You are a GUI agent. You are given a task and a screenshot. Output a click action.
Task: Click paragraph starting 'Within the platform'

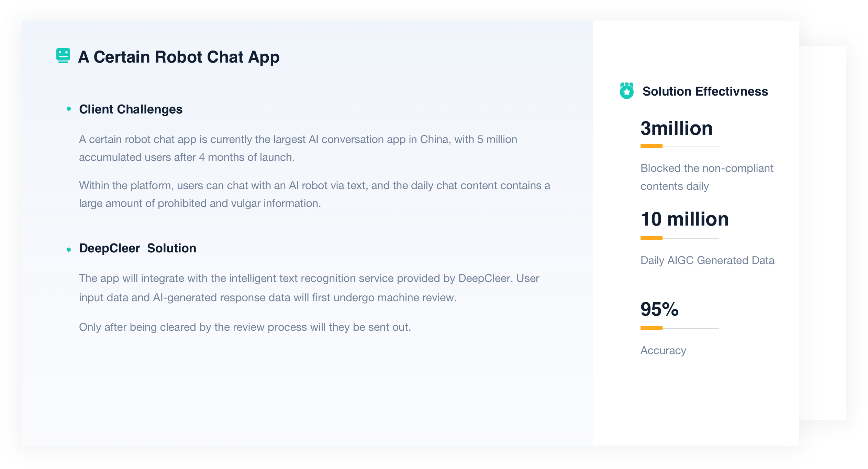[x=314, y=194]
